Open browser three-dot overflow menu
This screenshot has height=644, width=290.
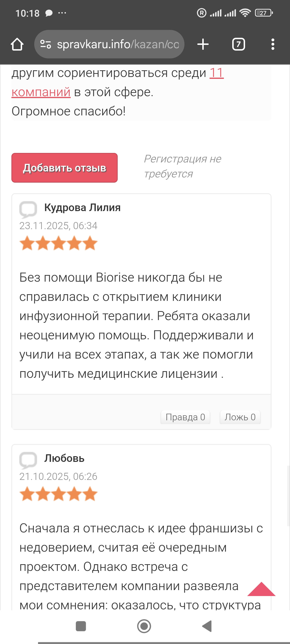tap(273, 44)
